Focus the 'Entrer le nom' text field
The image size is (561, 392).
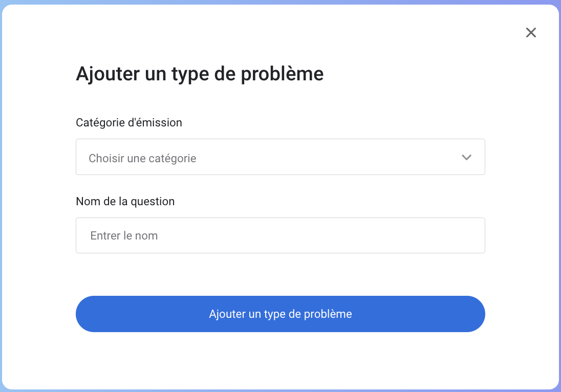pos(280,235)
